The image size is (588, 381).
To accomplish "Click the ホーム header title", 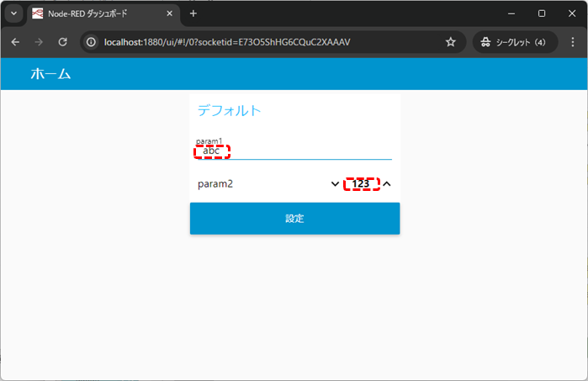I will click(50, 74).
